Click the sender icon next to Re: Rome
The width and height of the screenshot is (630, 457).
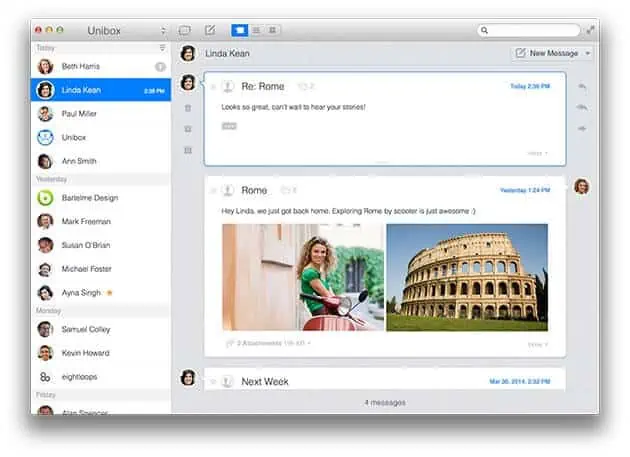pyautogui.click(x=228, y=86)
